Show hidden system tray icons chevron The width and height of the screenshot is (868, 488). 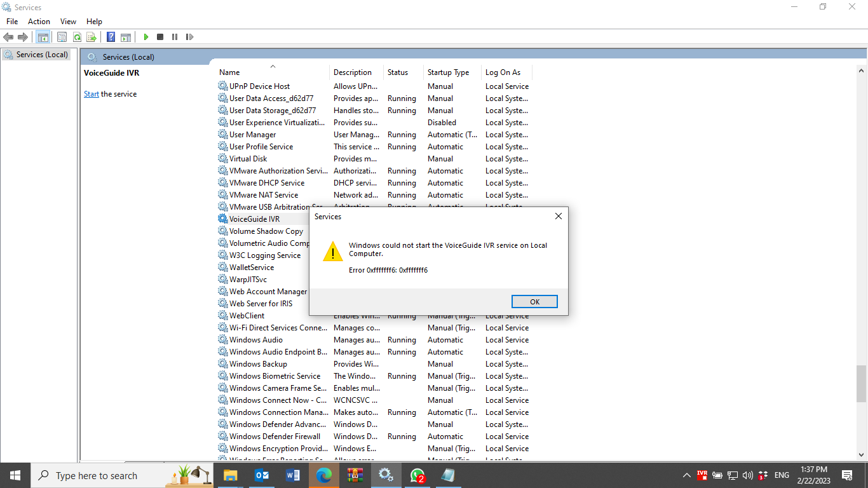[x=686, y=475]
